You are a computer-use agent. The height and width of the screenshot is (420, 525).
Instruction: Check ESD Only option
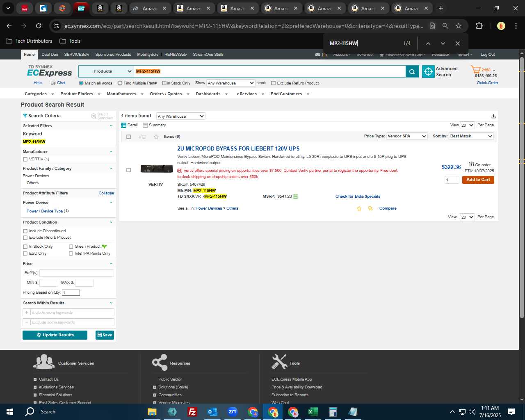pos(25,253)
